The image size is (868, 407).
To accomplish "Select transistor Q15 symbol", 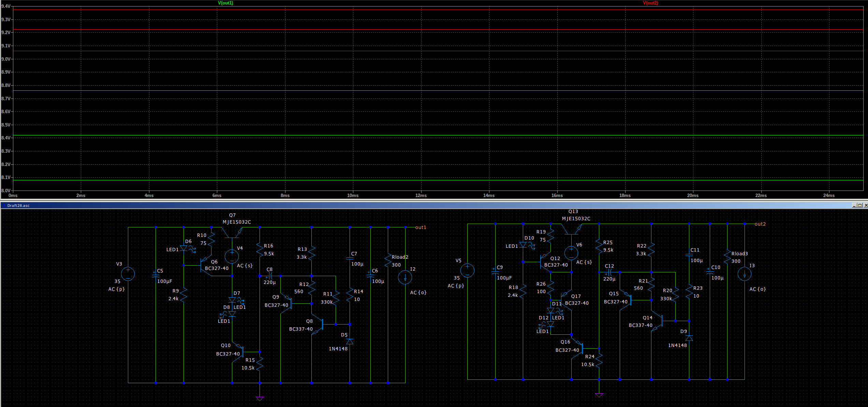I will pos(626,300).
